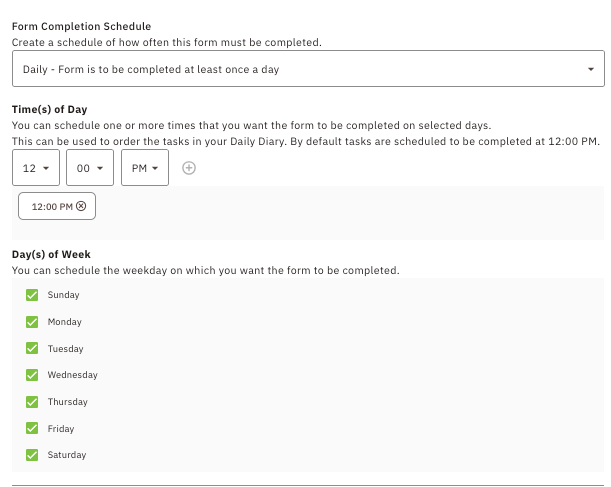This screenshot has width=611, height=487.
Task: Open the minutes dropdown showing 00
Action: click(90, 168)
